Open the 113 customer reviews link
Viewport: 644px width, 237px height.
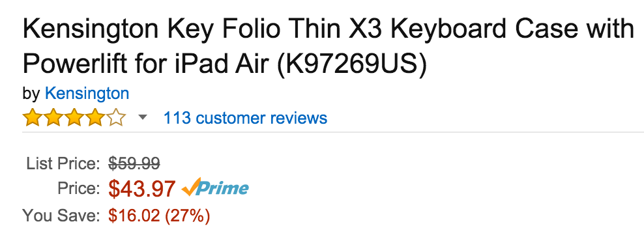coord(245,118)
